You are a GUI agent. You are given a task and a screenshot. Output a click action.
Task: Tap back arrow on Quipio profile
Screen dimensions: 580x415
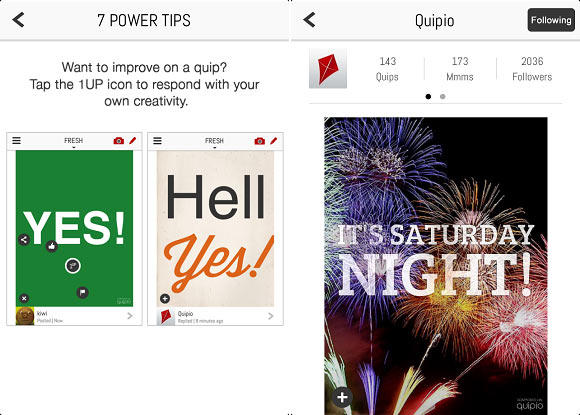pos(309,20)
